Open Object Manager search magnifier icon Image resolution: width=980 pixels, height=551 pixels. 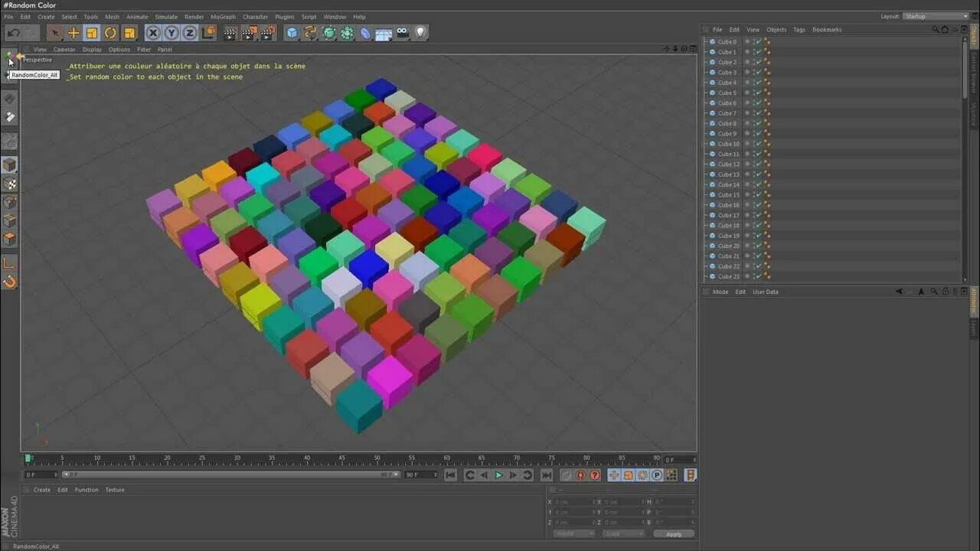(935, 29)
